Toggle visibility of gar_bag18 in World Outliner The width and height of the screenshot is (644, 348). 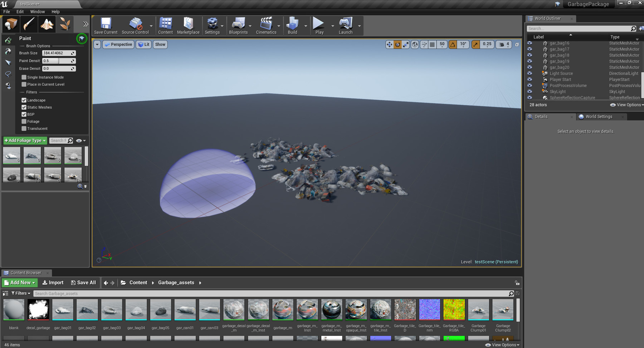pyautogui.click(x=530, y=55)
